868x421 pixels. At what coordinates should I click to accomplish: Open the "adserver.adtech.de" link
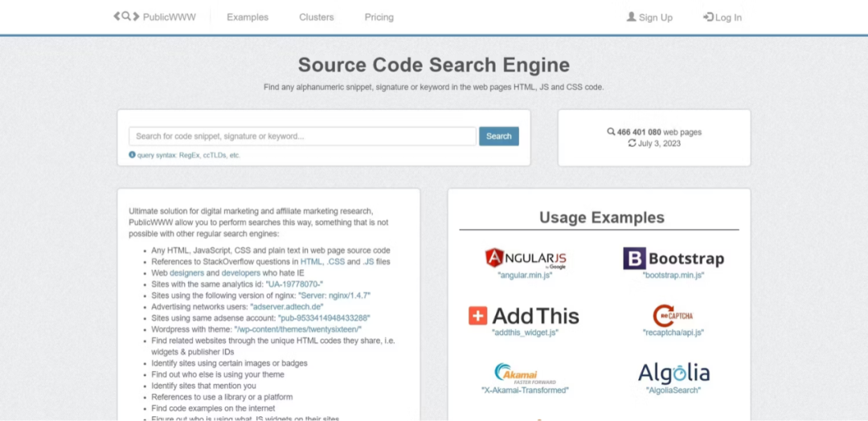287,307
